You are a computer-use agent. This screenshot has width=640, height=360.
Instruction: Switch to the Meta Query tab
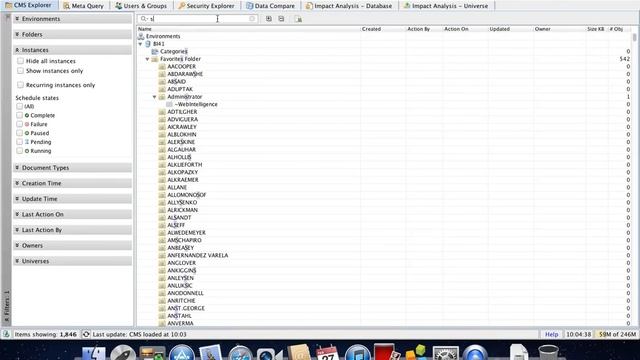(84, 6)
